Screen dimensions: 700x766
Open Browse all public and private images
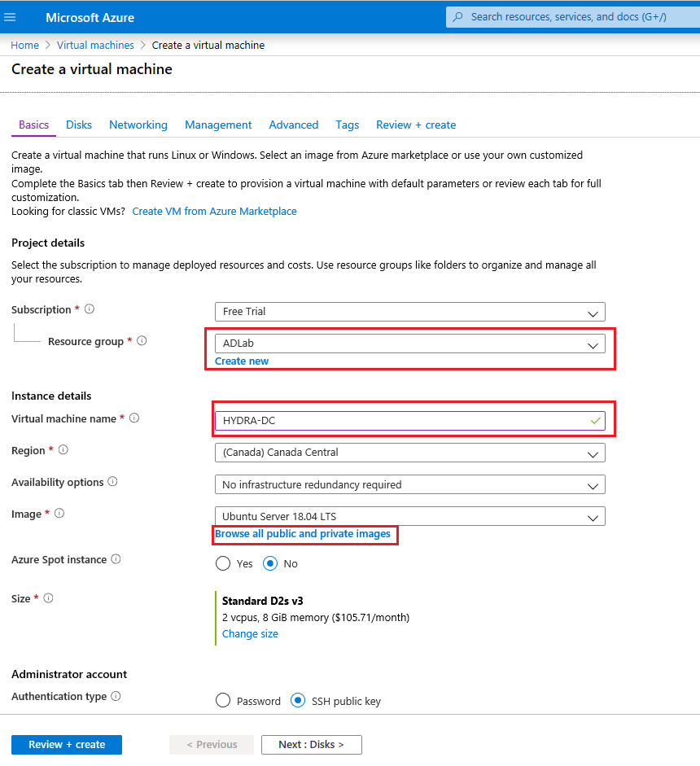[x=304, y=533]
